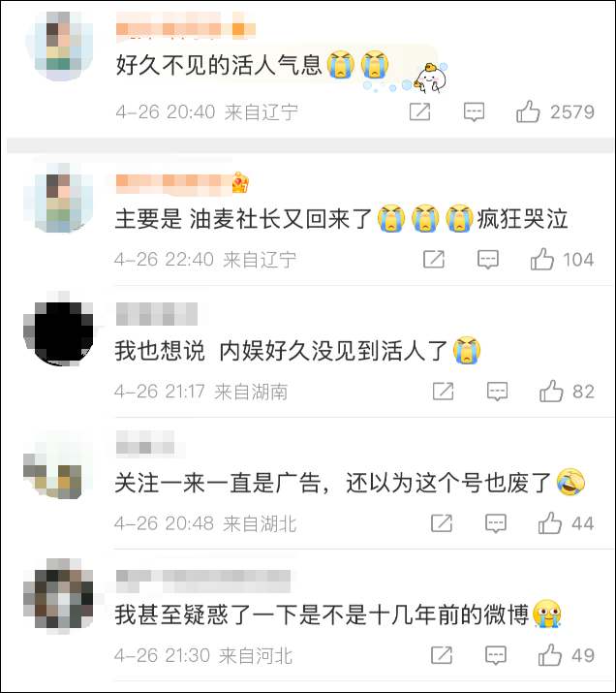Share the 内娱好久没见到活人了 comment
This screenshot has height=693, width=616.
443,392
